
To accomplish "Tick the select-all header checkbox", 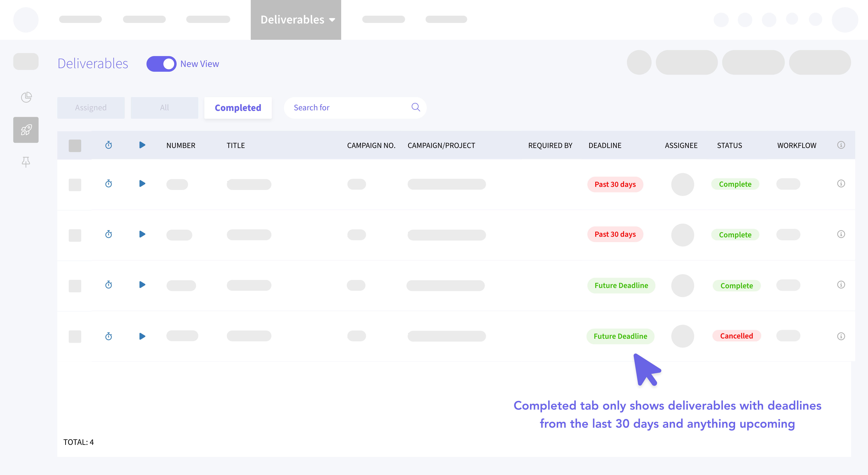I will (75, 146).
